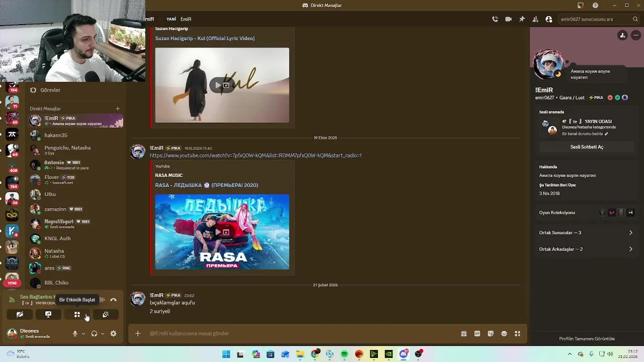This screenshot has width=644, height=362.
Task: Open the emoji picker
Action: pyautogui.click(x=504, y=333)
